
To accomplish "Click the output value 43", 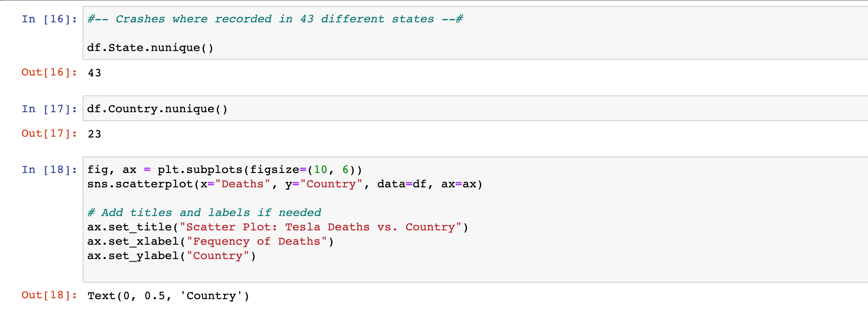I will click(94, 73).
